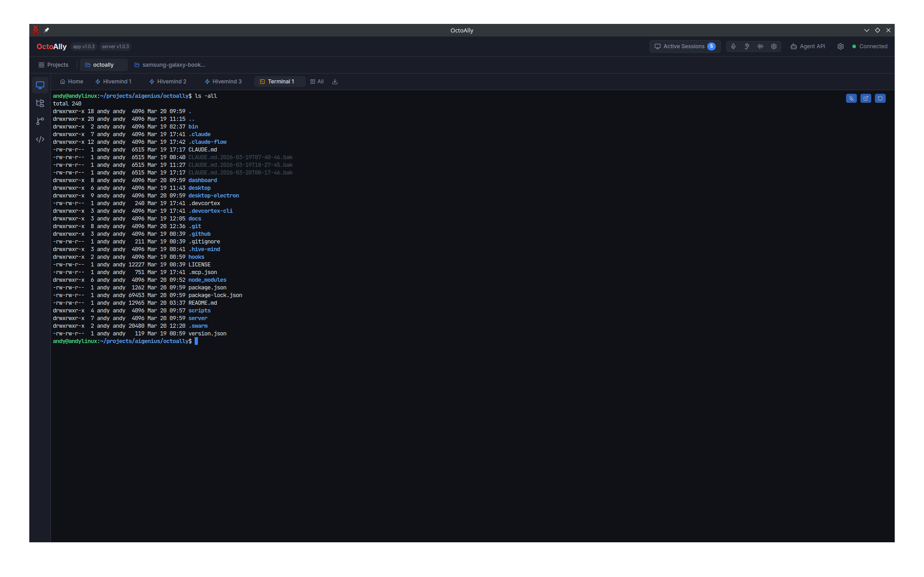Select the code view sidebar icon

pos(40,139)
